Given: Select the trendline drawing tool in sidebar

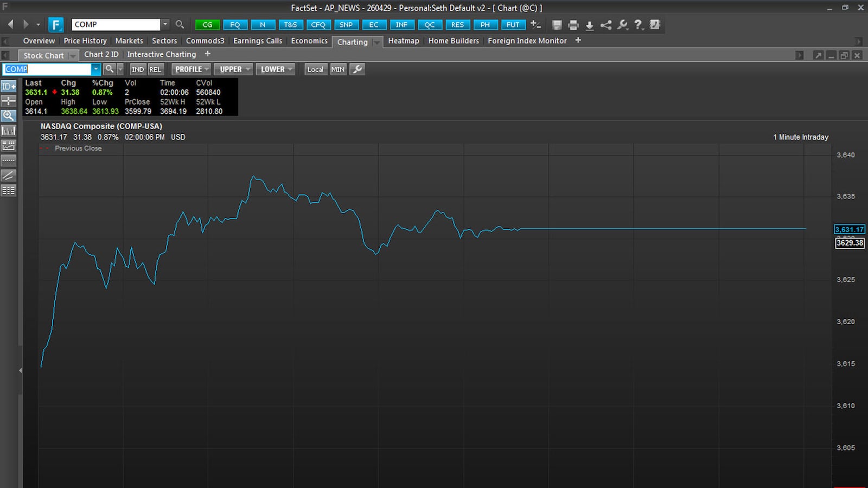Looking at the screenshot, I should pyautogui.click(x=8, y=175).
